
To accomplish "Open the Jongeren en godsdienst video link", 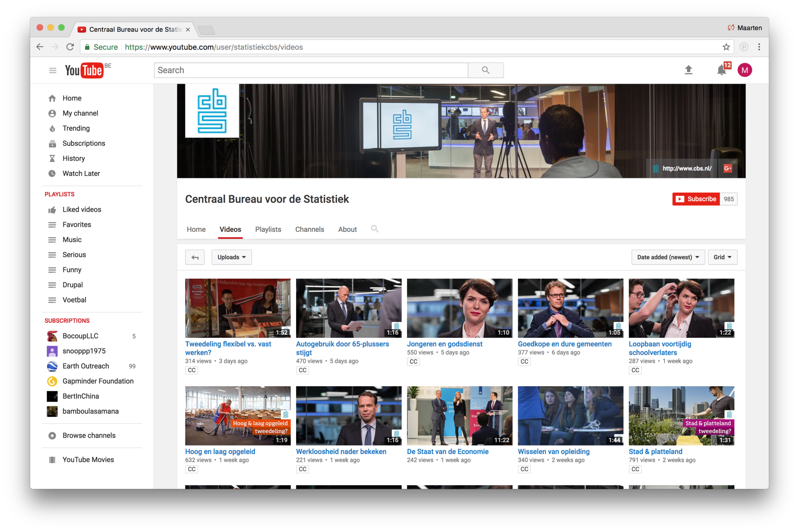I will [444, 344].
